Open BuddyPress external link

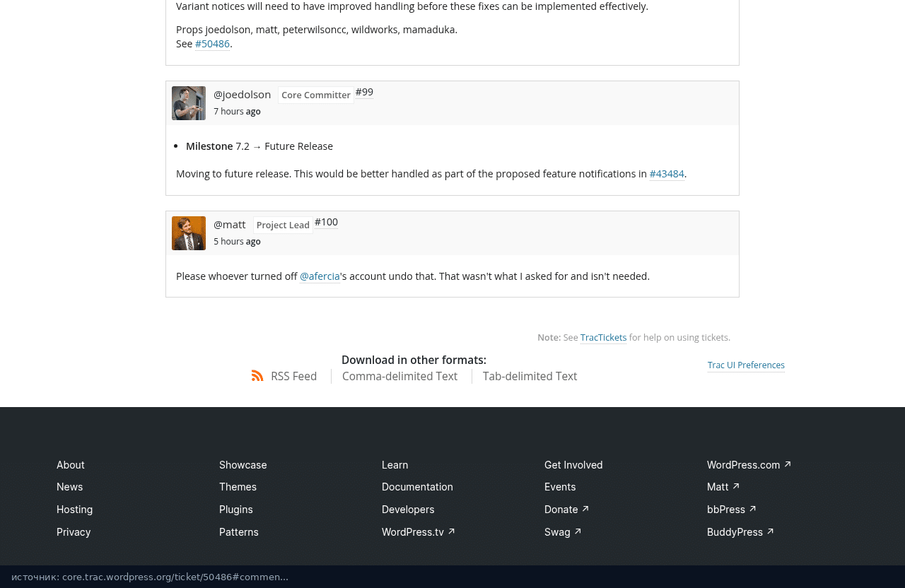pyautogui.click(x=741, y=532)
